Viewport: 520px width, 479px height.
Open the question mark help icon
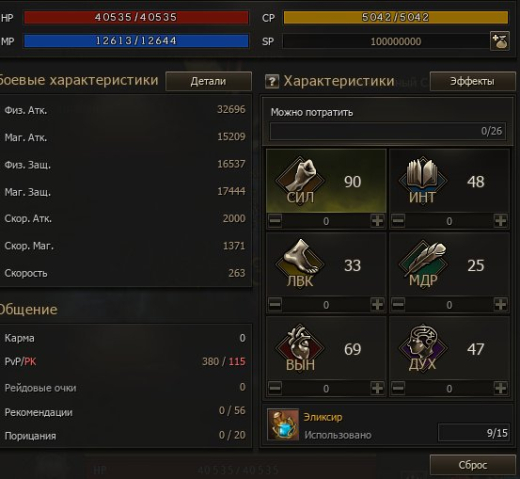[272, 81]
